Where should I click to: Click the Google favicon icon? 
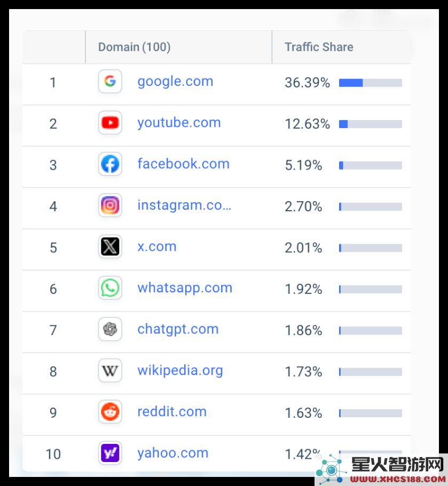(110, 81)
